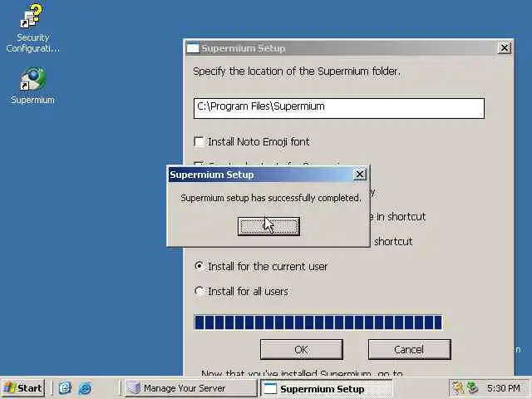The image size is (532, 399).
Task: Click the first quick launch desktop icon
Action: pyautogui.click(x=65, y=388)
